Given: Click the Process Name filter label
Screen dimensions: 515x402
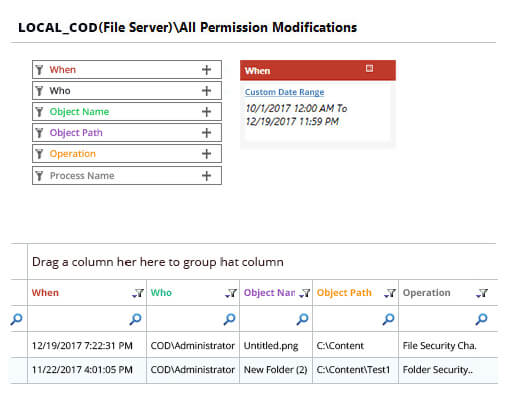Looking at the screenshot, I should tap(82, 176).
